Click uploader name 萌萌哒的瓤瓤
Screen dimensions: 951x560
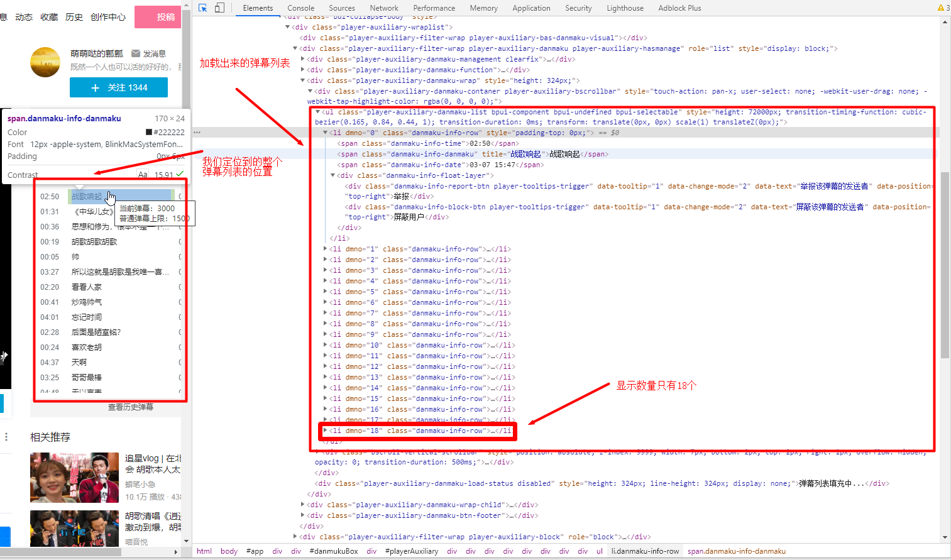pyautogui.click(x=97, y=53)
